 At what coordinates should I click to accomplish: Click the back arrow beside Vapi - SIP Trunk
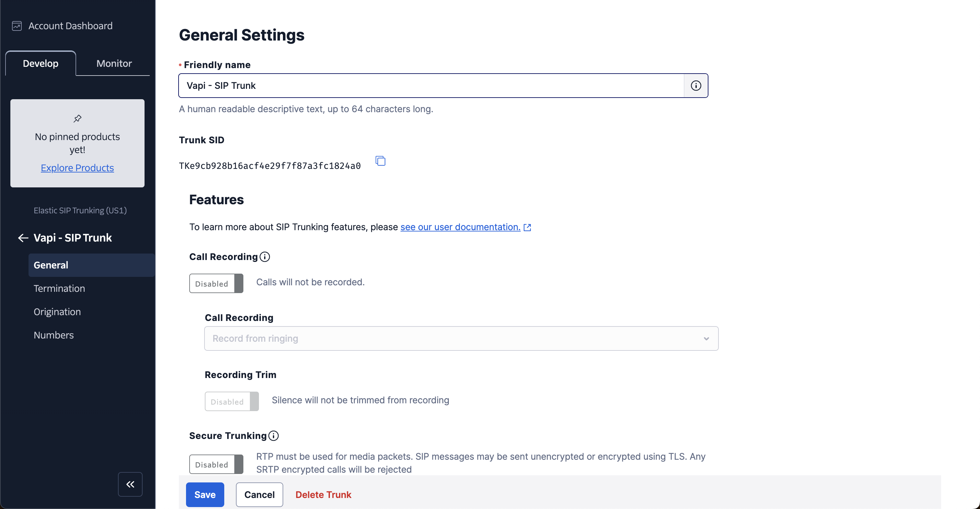22,238
